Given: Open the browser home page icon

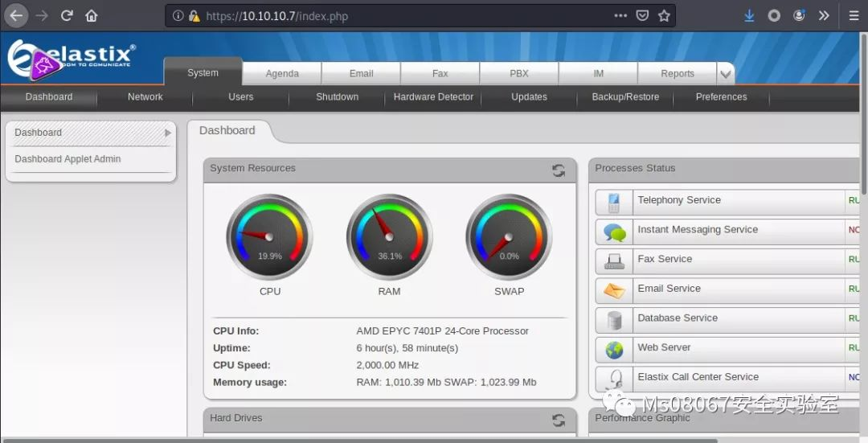Looking at the screenshot, I should [92, 15].
